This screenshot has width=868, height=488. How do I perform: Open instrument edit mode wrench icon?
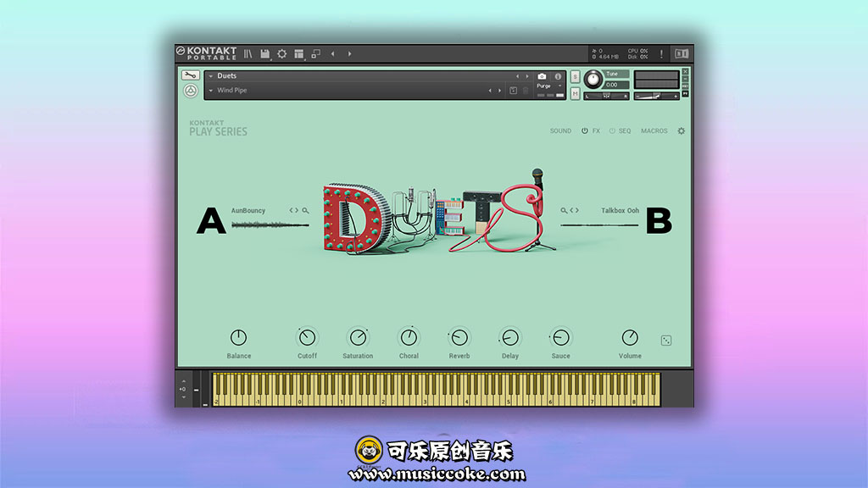pyautogui.click(x=190, y=75)
